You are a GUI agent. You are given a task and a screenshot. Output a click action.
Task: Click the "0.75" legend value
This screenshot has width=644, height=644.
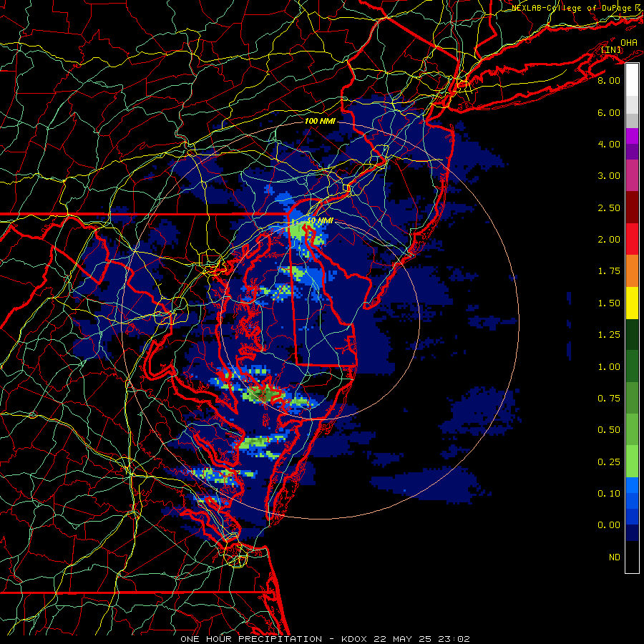pyautogui.click(x=609, y=399)
